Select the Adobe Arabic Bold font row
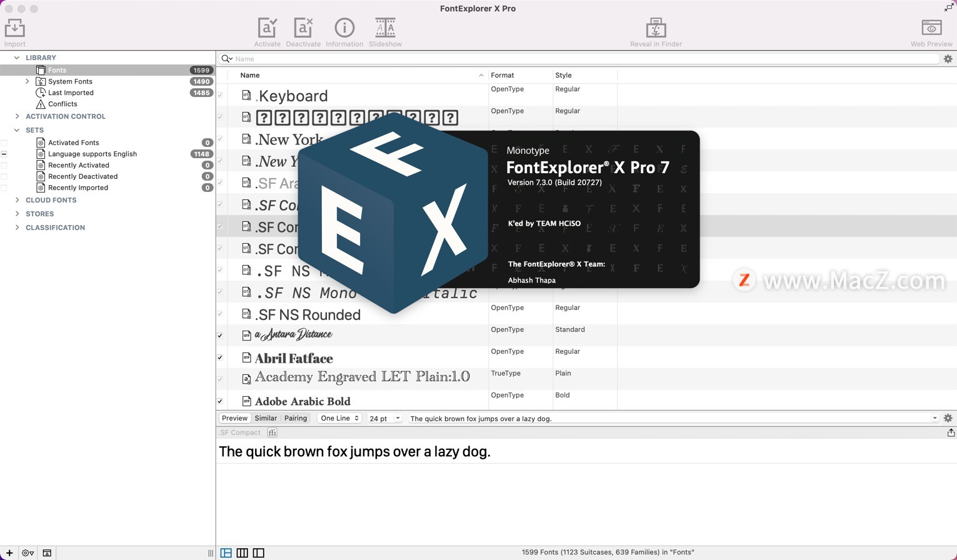Image resolution: width=957 pixels, height=560 pixels. pyautogui.click(x=586, y=400)
